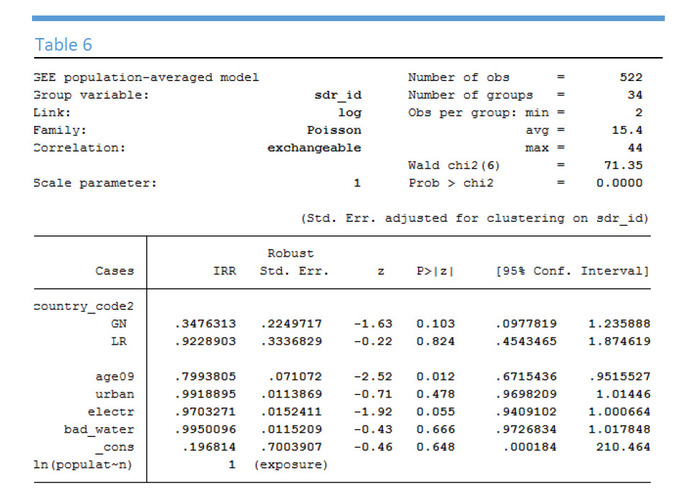Click the group variable value 'sdr_id'
Screen dimensions: 695x494
338,95
